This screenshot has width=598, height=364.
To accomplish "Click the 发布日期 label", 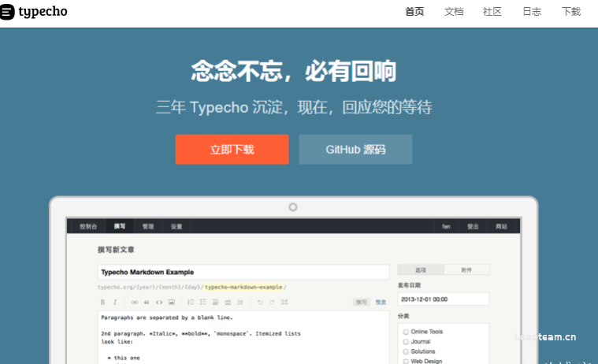I will pos(409,285).
